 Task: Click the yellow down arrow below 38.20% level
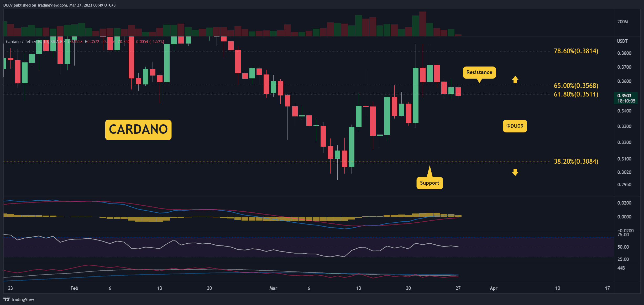pyautogui.click(x=515, y=172)
